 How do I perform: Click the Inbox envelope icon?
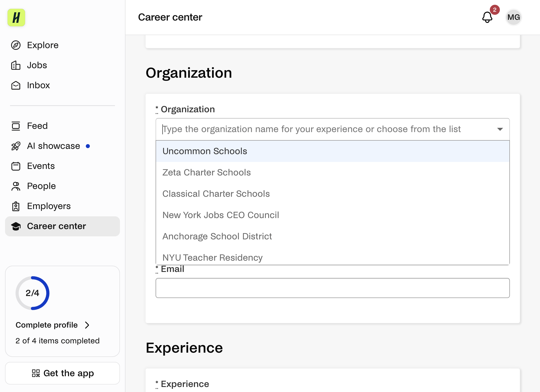(x=16, y=85)
